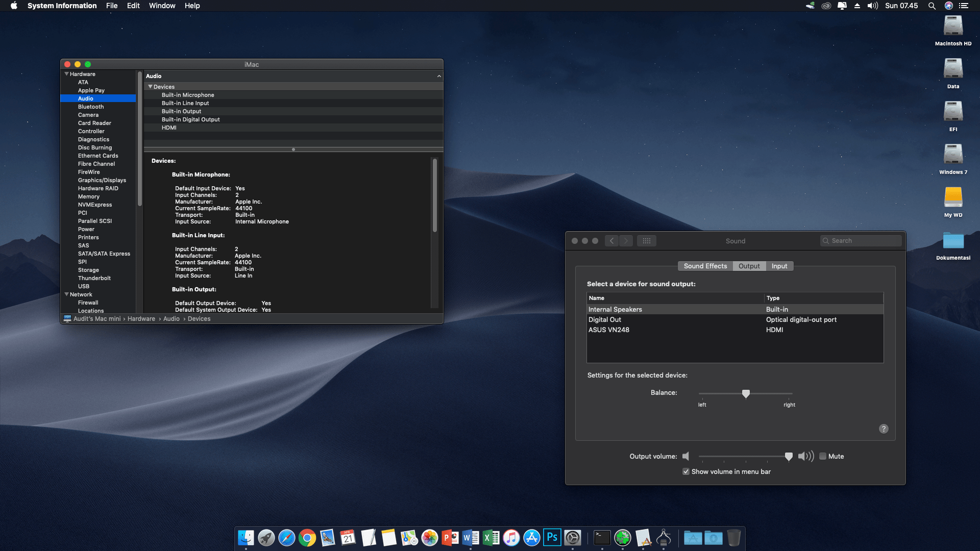Select Built-in Digital Output device row
The image size is (980, 551).
coord(293,119)
